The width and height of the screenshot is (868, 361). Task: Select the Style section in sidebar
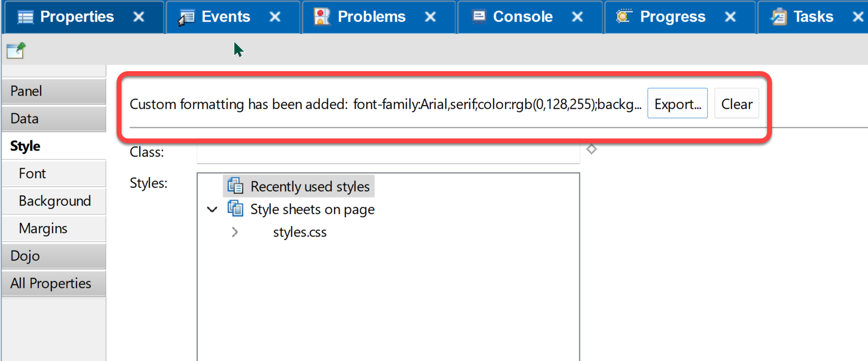pos(54,146)
